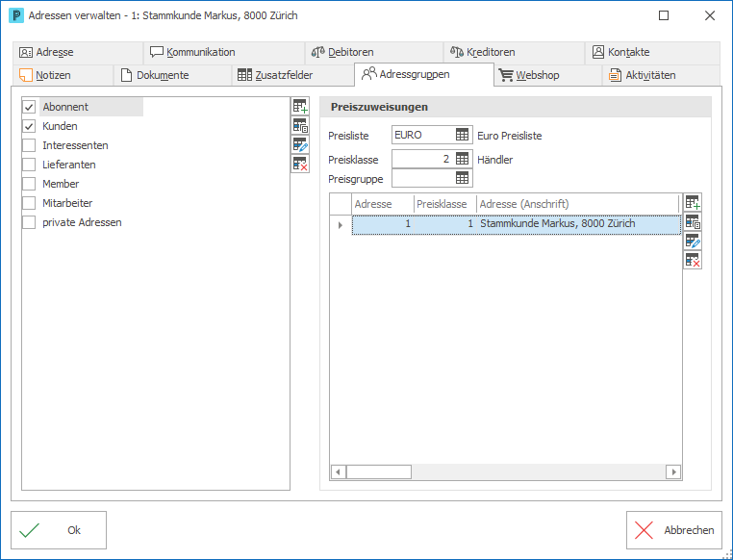Tick the private Adressen checkbox
Viewport: 733px width, 560px height.
[29, 222]
